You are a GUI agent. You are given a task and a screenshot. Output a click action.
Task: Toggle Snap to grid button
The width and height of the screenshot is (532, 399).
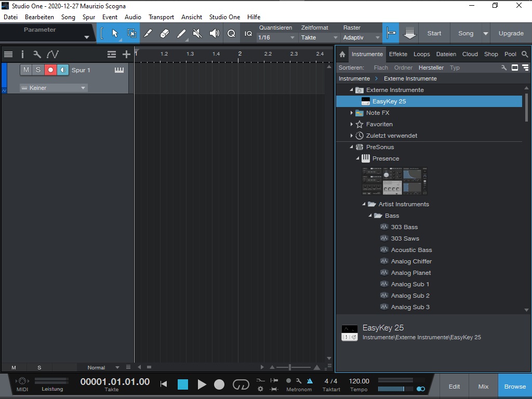[x=391, y=33]
